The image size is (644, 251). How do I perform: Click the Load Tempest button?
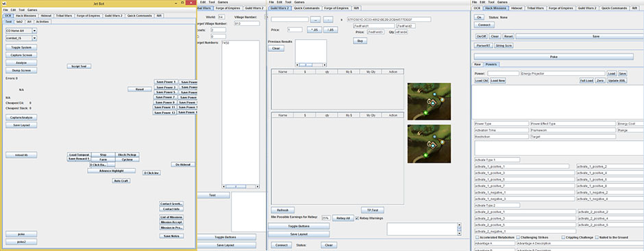click(79, 155)
